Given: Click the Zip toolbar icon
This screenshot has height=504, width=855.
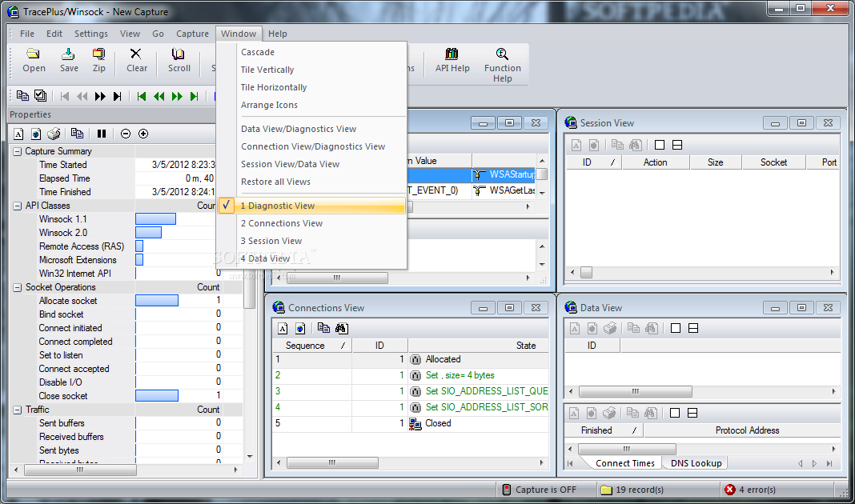Looking at the screenshot, I should [x=98, y=60].
